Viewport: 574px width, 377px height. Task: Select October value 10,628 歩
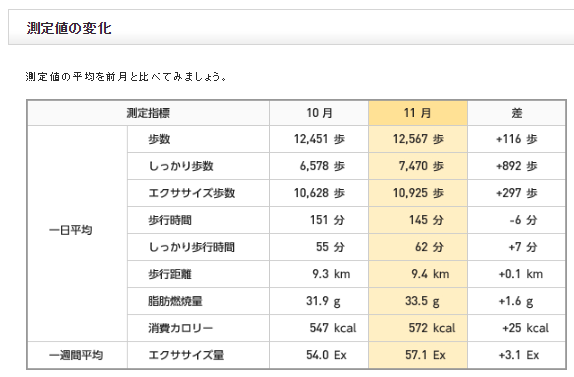tap(319, 193)
